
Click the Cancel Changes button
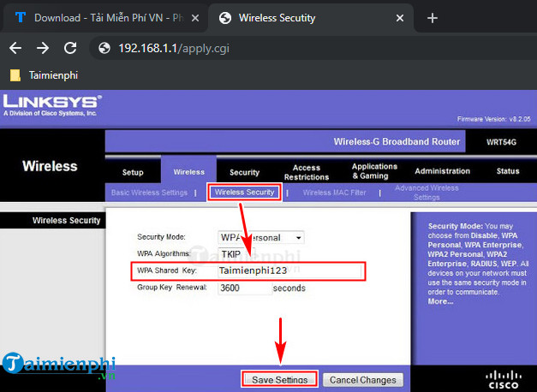(362, 380)
